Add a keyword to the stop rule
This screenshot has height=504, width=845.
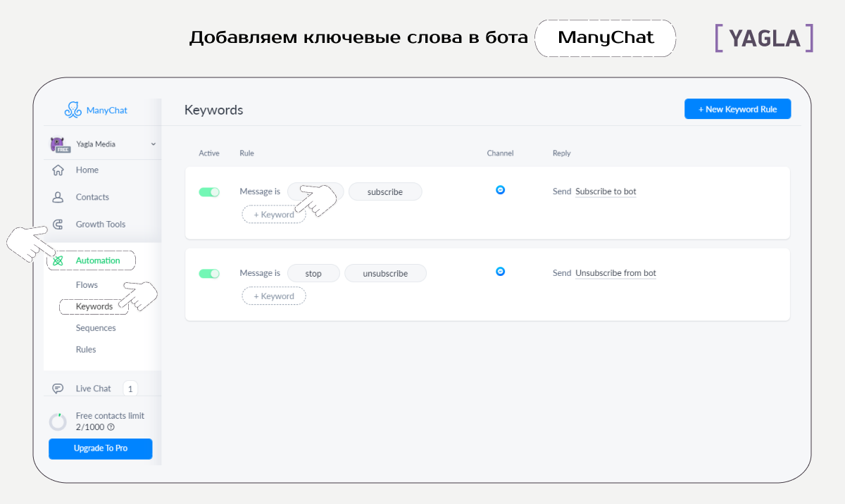pos(274,296)
